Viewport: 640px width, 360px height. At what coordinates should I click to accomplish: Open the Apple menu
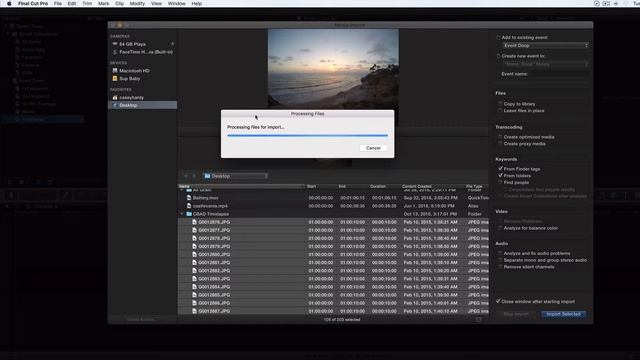coord(9,3)
